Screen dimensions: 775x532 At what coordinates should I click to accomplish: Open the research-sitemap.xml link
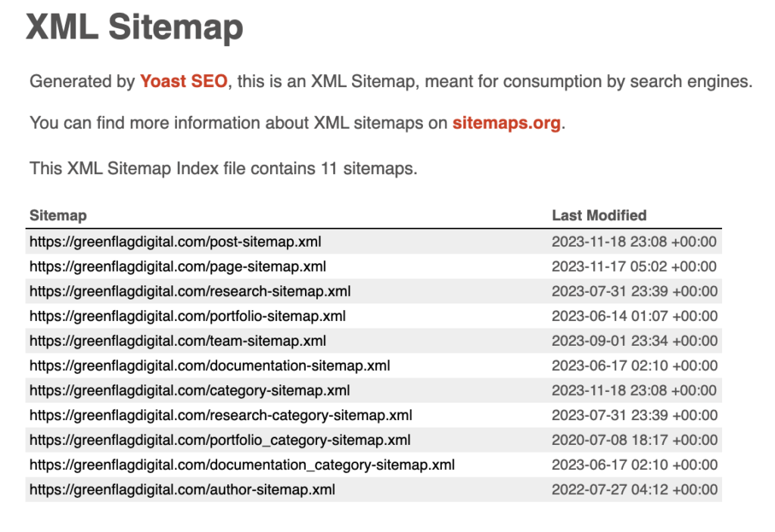tap(190, 291)
